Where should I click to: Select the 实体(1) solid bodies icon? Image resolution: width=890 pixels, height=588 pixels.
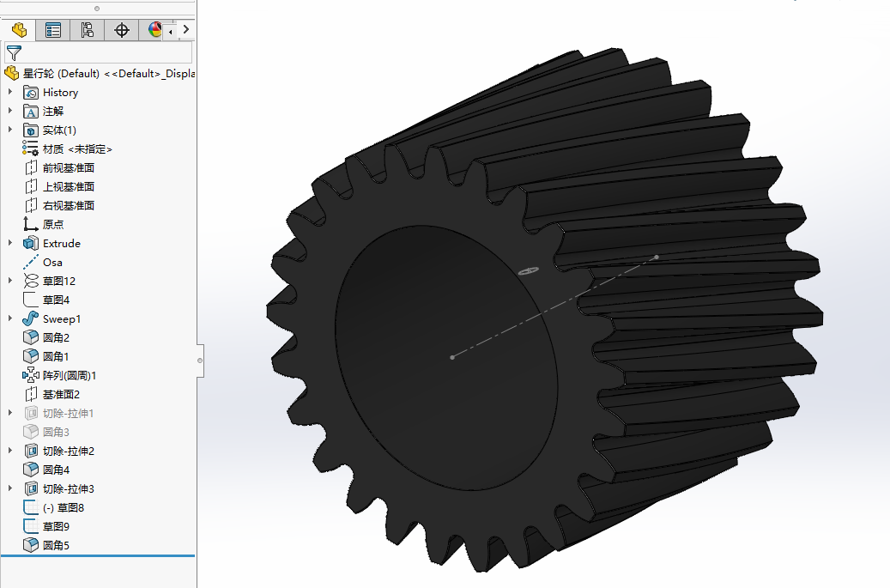(31, 130)
